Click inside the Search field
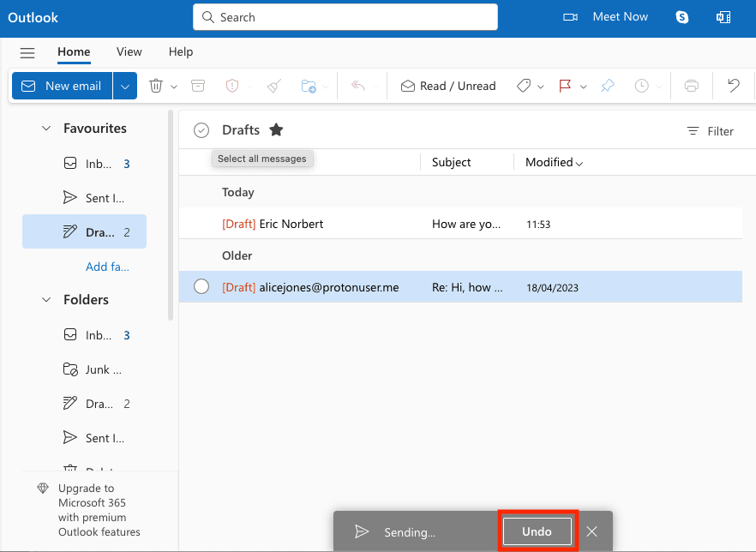Screen dimensions: 756x552 tap(345, 16)
